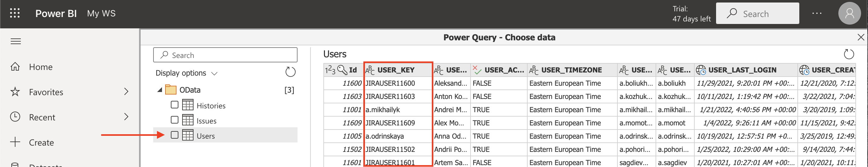Refresh the navigator tree list
Image resolution: width=868 pixels, height=167 pixels.
290,72
